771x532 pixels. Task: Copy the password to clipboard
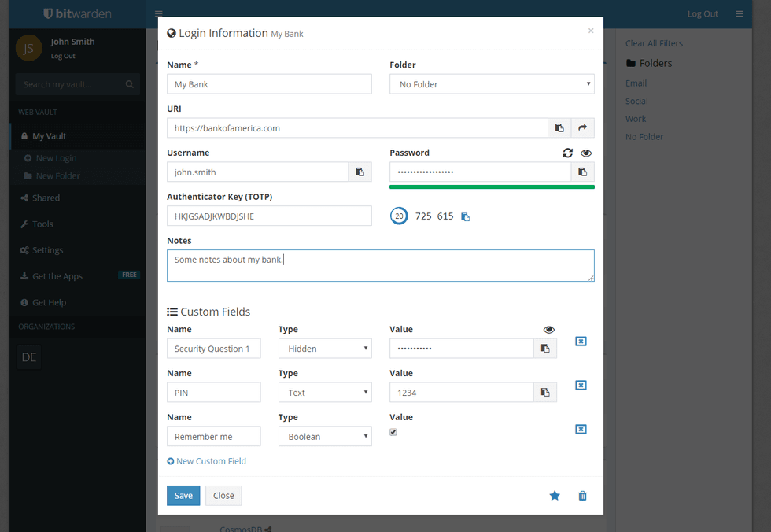(x=583, y=172)
